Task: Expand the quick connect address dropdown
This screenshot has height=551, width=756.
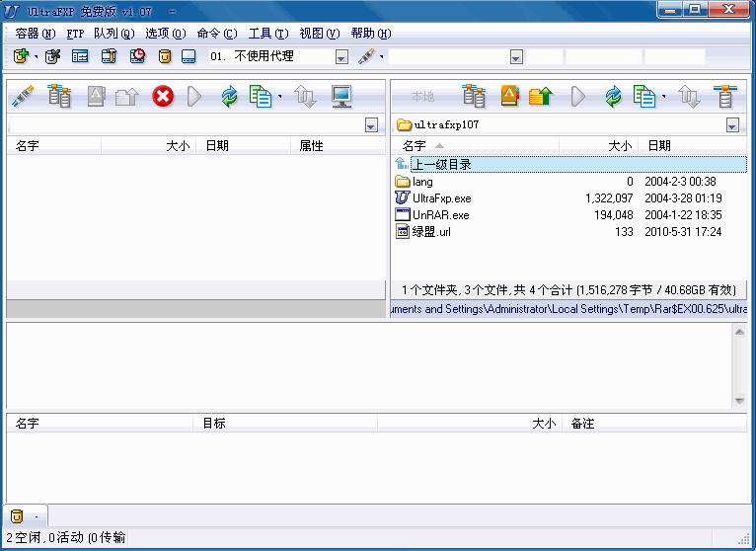Action: point(516,57)
